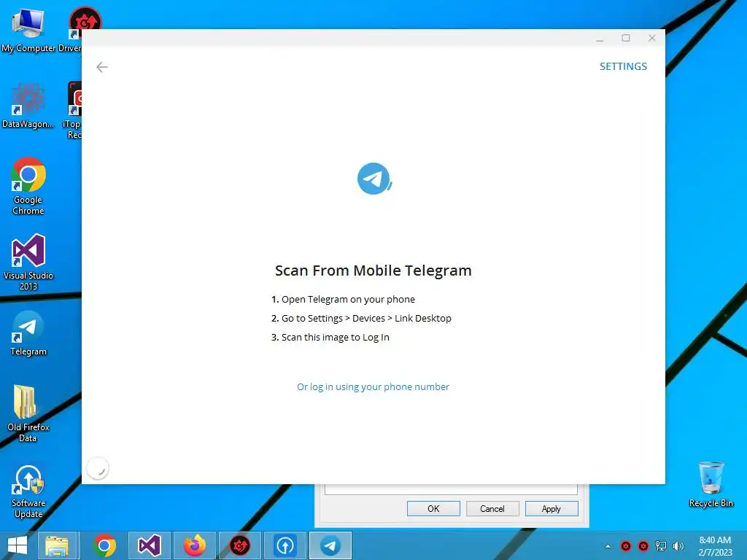Select the Software Update desktop shortcut
The height and width of the screenshot is (560, 747).
point(28,491)
